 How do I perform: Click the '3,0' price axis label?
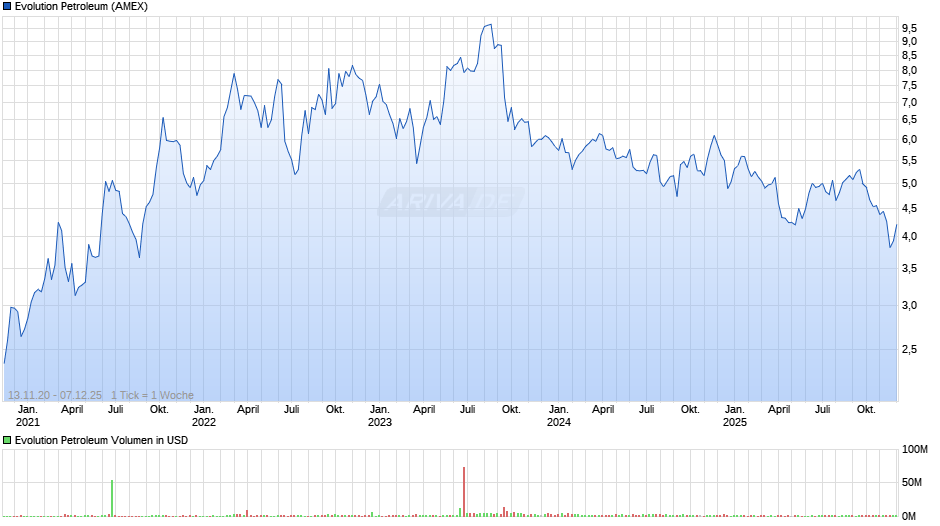(909, 305)
